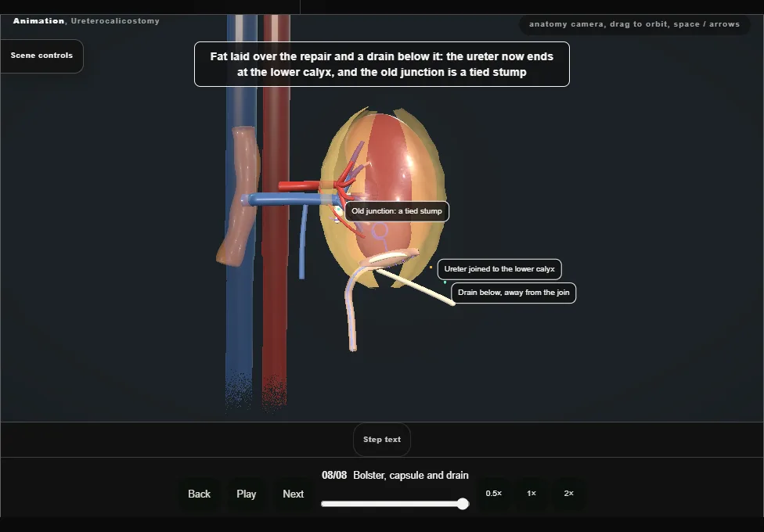Select the 'Ureter joined to the lower calyx' label
This screenshot has width=764, height=532.
[499, 269]
